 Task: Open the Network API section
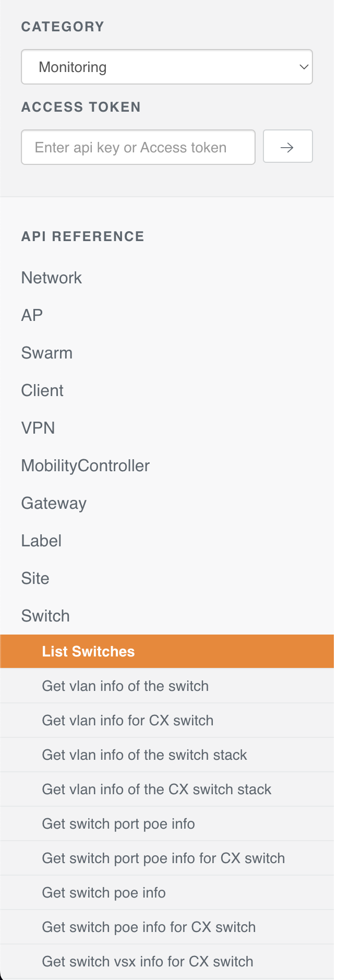pyautogui.click(x=52, y=278)
